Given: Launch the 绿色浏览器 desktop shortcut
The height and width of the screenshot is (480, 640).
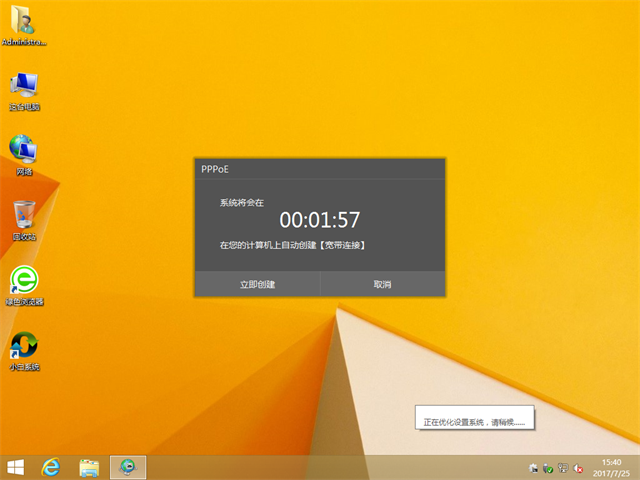Looking at the screenshot, I should pos(24,286).
